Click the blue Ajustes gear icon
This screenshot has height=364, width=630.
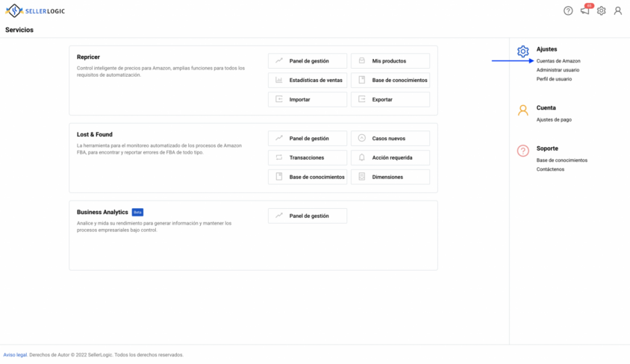tap(523, 51)
